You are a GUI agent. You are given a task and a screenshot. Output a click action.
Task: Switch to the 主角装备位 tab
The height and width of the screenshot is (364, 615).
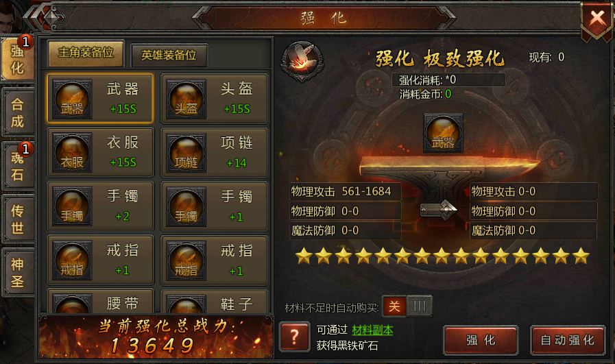coord(86,53)
